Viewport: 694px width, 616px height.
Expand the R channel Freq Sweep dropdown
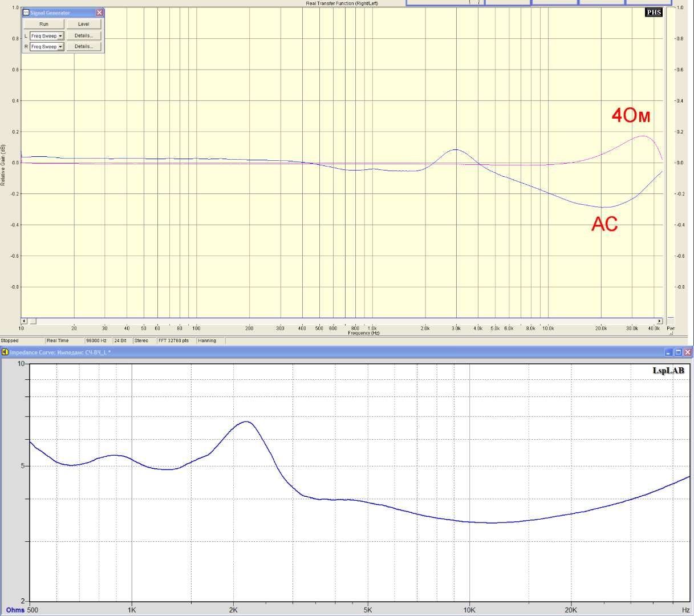[60, 47]
